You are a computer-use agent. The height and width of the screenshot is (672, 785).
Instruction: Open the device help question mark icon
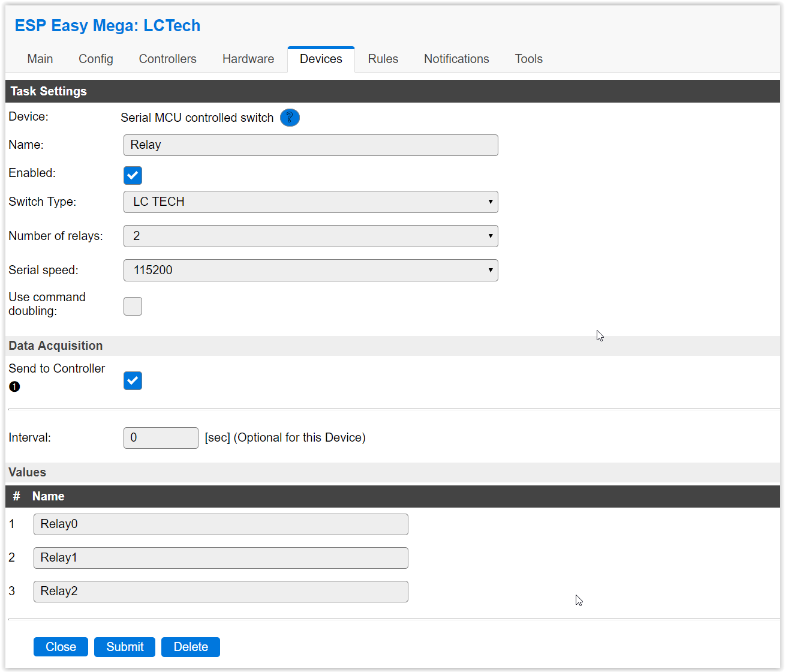pos(290,118)
